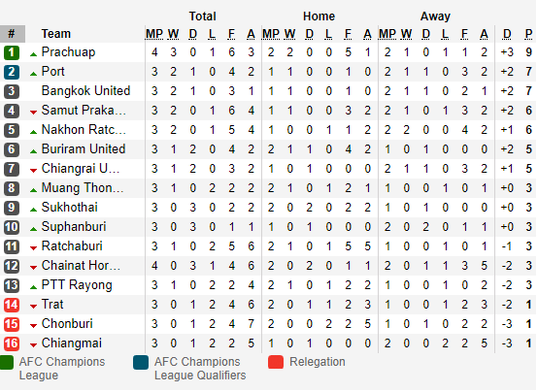Viewport: 538px width, 392px height.
Task: Open the Chiangmai team link
Action: tap(71, 343)
